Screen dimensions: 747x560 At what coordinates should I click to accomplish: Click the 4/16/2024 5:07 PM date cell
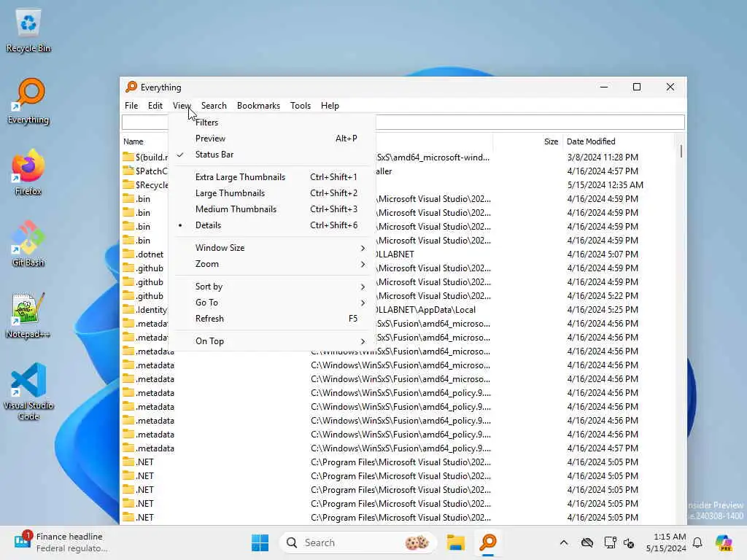click(603, 254)
